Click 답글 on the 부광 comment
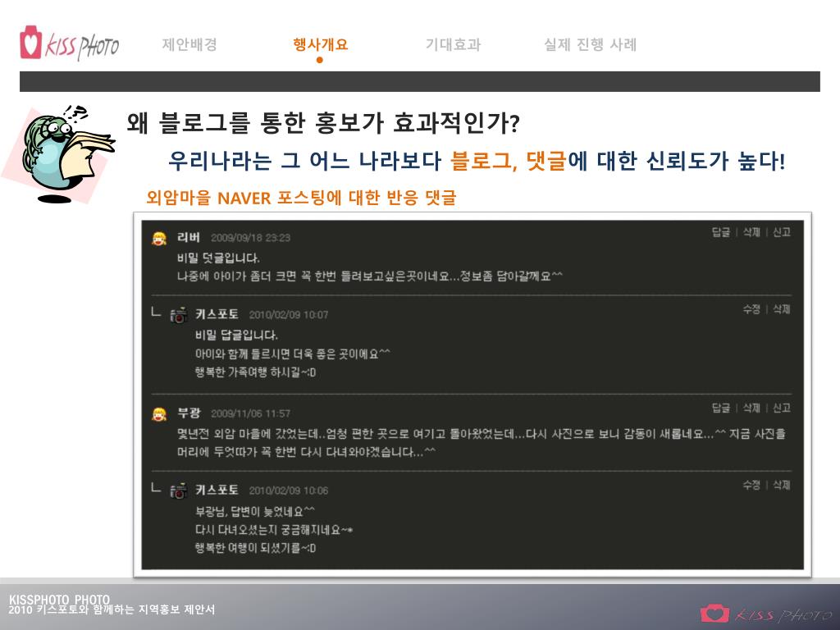This screenshot has width=840, height=630. [721, 409]
